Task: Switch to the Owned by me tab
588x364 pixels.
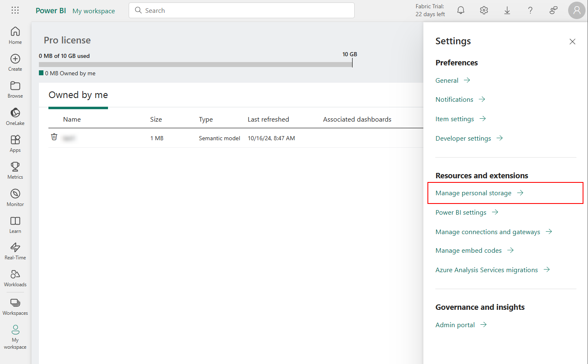Action: coord(78,95)
